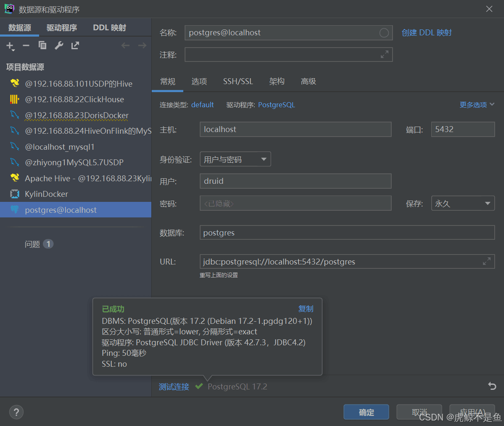Click the green checkmark test result
This screenshot has width=504, height=426.
point(199,386)
